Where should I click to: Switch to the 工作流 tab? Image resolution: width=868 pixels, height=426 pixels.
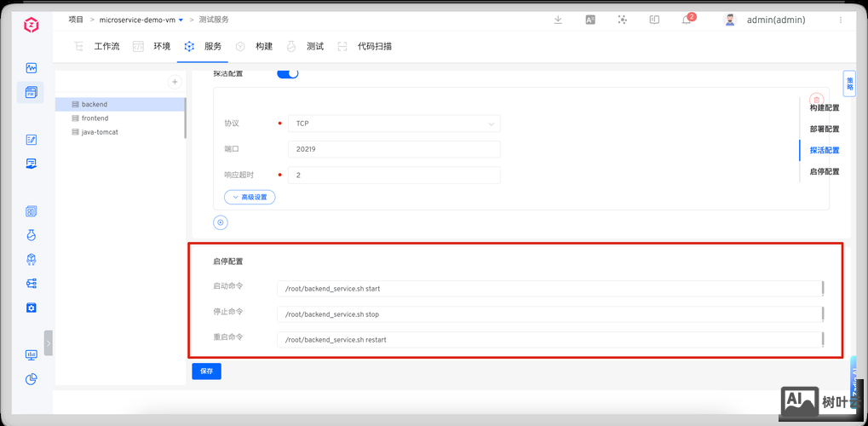[97, 47]
